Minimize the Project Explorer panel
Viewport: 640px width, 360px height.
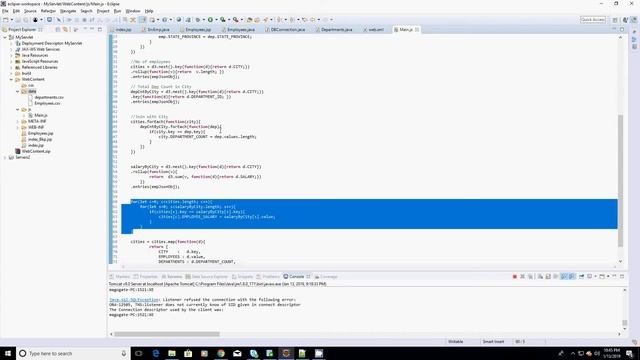click(92, 29)
